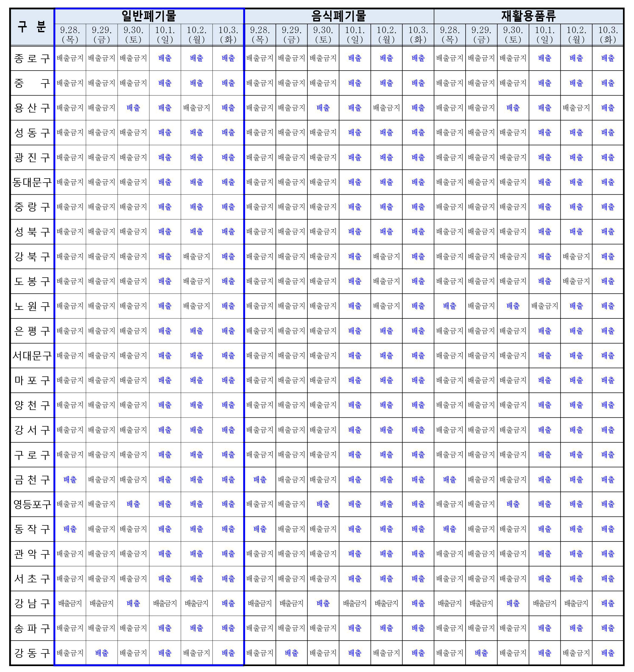Select the 중랑구 row label
This screenshot has height=672, width=634.
coord(32,207)
